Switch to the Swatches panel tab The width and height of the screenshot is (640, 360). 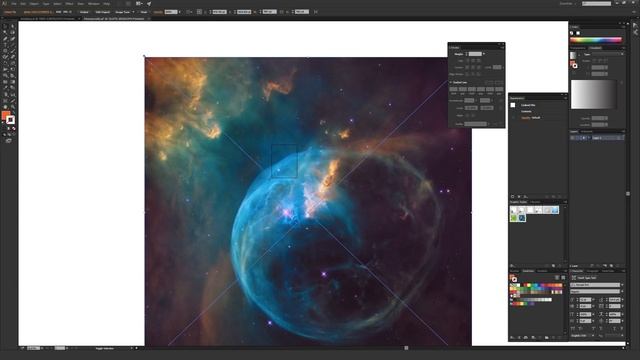click(x=528, y=271)
